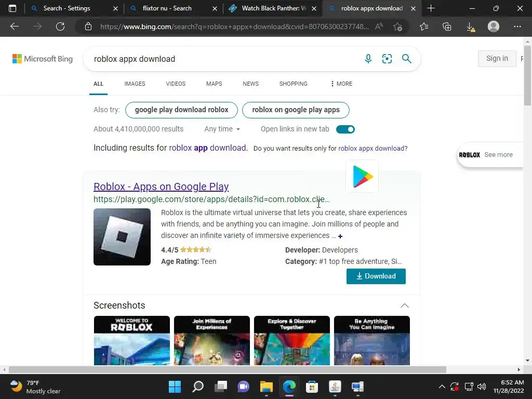Search using an image (visual search)
Viewport: 532px width, 399px height.
pyautogui.click(x=387, y=59)
